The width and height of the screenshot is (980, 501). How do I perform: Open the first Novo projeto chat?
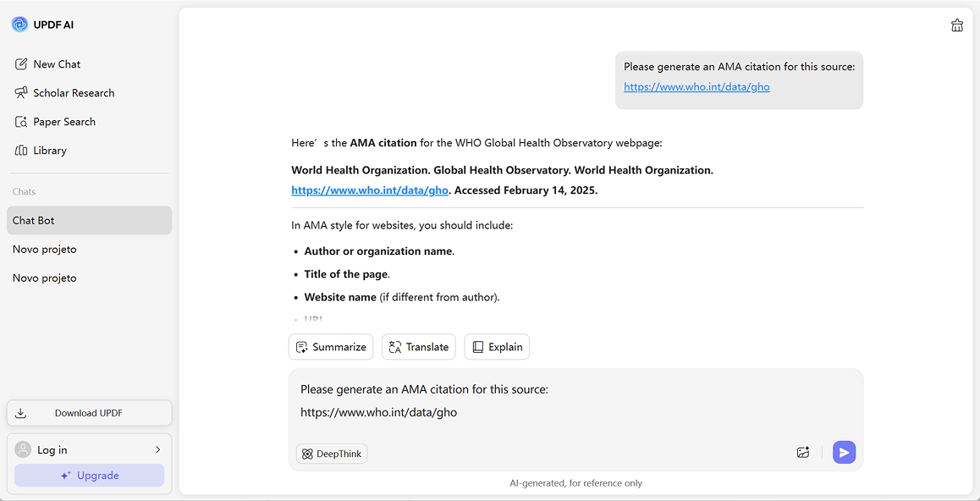(x=45, y=250)
